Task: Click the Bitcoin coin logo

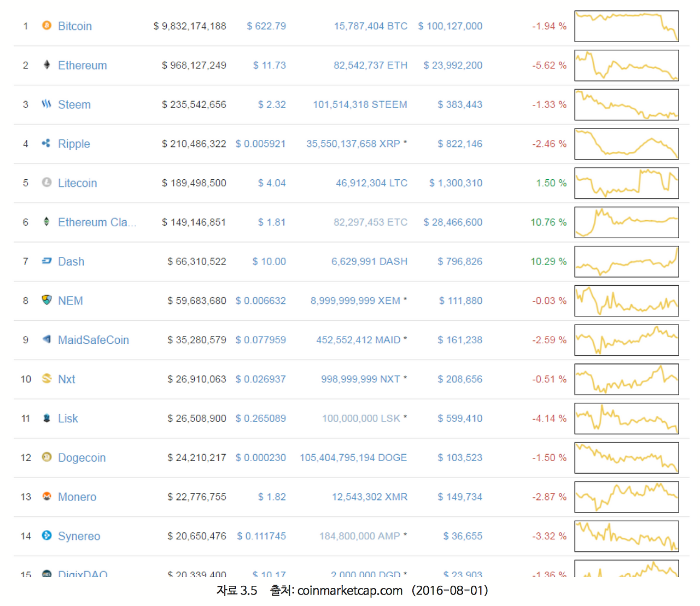Action: [46, 26]
